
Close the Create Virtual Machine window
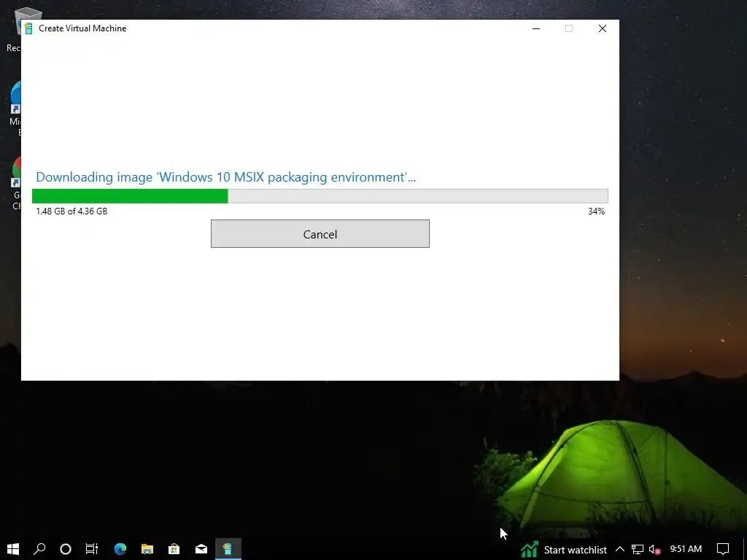click(x=602, y=28)
